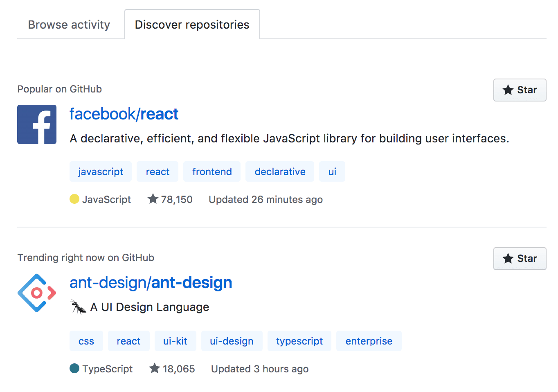
Task: Open the css topic tag
Action: [x=86, y=341]
